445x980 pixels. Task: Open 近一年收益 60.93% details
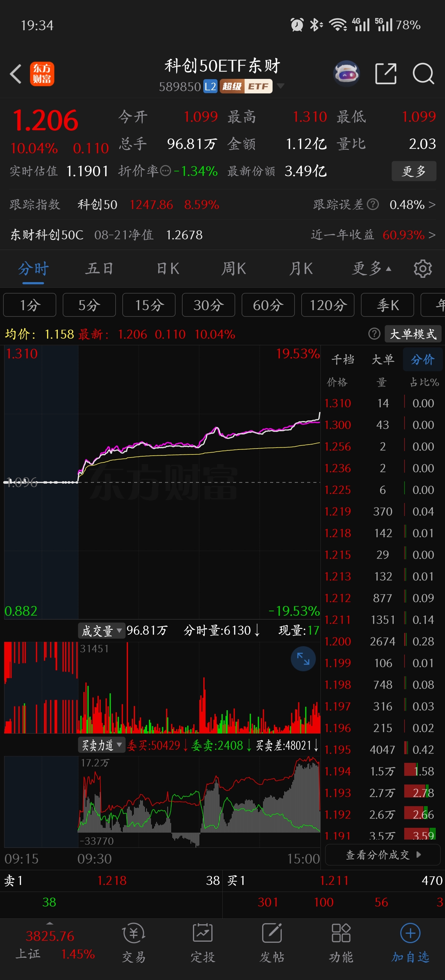pyautogui.click(x=373, y=235)
